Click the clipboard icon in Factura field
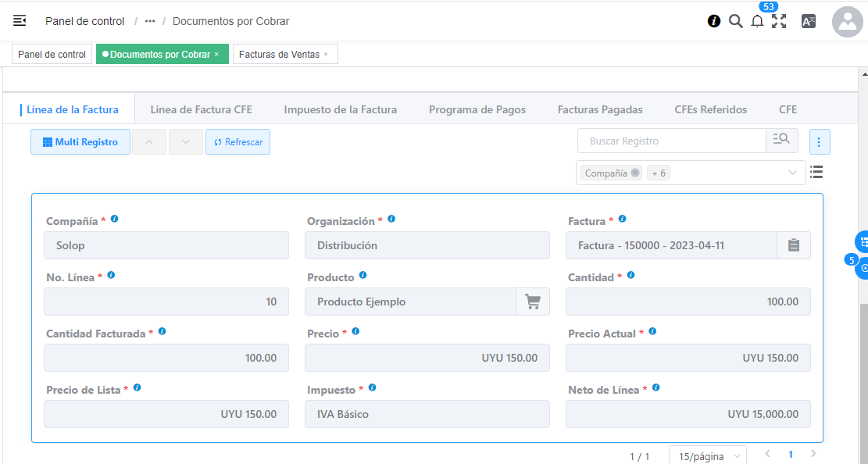Viewport: 868px width, 464px height. pyautogui.click(x=794, y=245)
